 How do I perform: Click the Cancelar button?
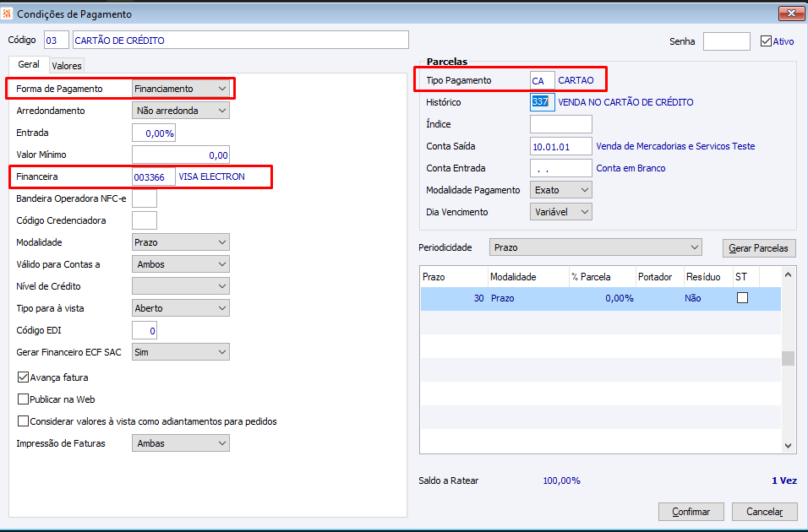[765, 512]
